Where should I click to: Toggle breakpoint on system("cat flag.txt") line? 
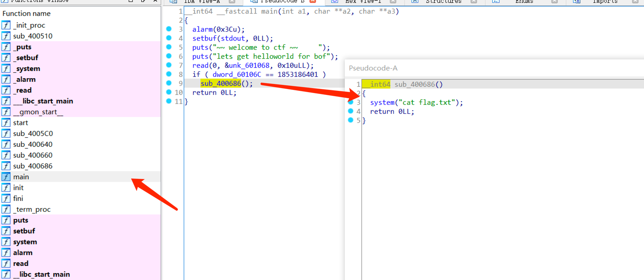pos(351,103)
